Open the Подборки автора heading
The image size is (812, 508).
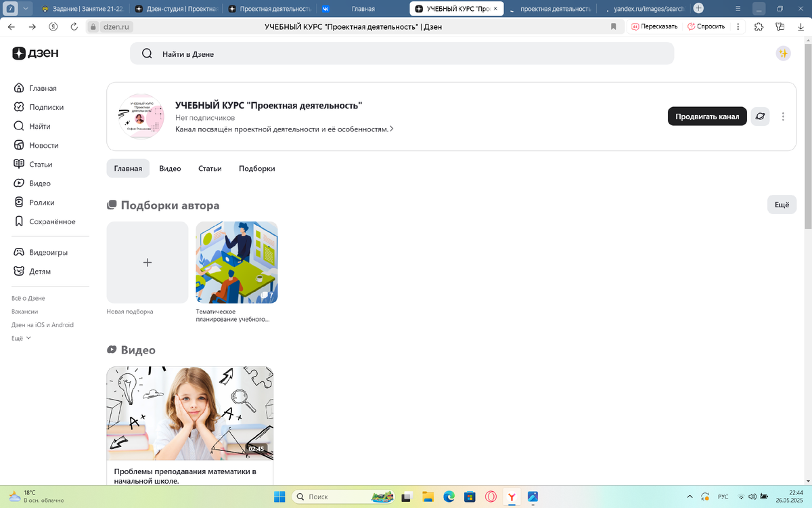[163, 205]
